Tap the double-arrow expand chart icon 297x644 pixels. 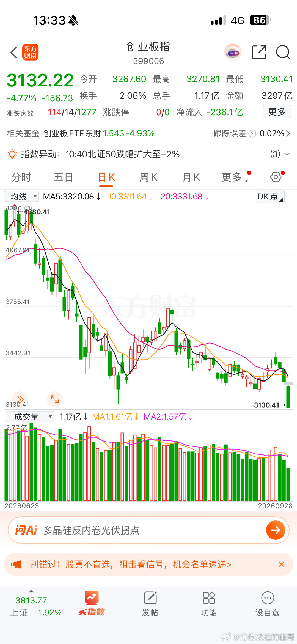coord(20,399)
